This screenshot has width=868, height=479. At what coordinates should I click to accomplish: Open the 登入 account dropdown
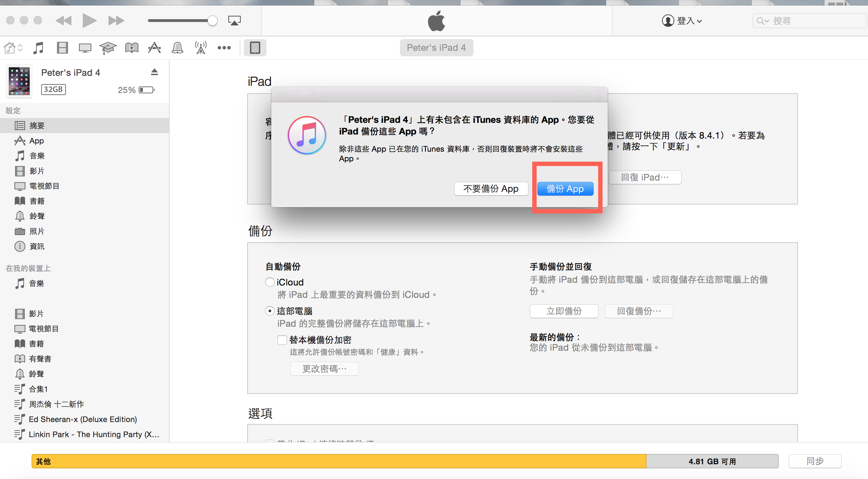pos(682,21)
